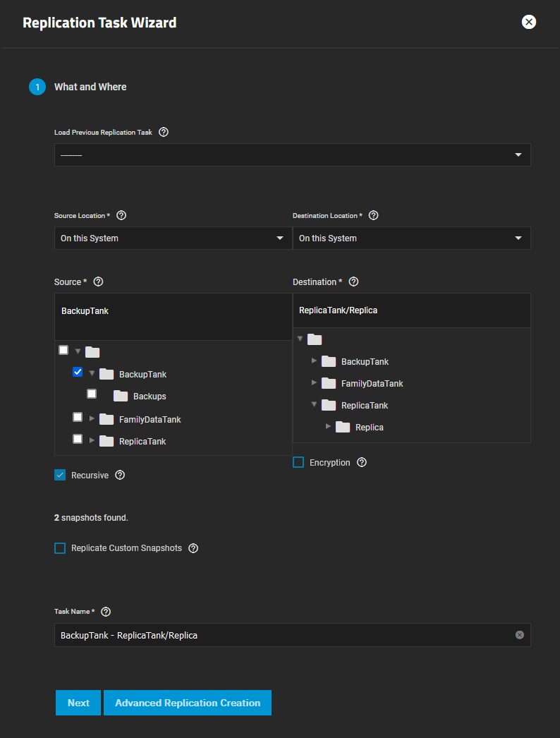Click the Backups folder icon in source tree
This screenshot has width=560, height=738.
coord(121,397)
